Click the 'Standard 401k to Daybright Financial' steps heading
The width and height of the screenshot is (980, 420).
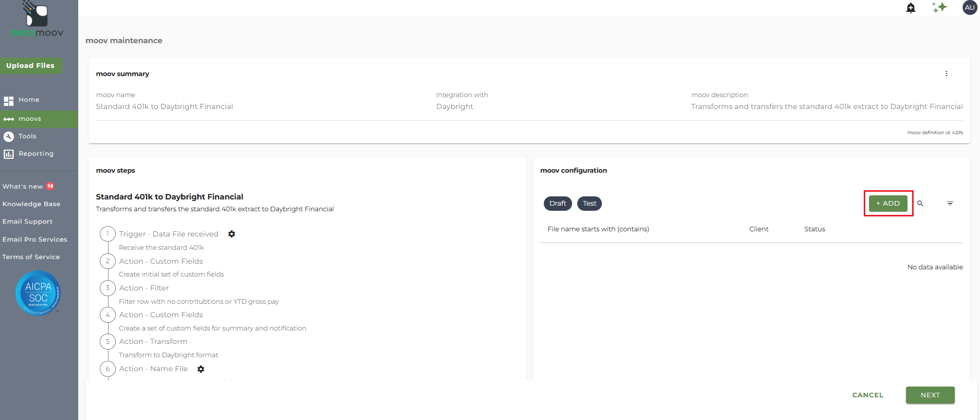[x=170, y=197]
